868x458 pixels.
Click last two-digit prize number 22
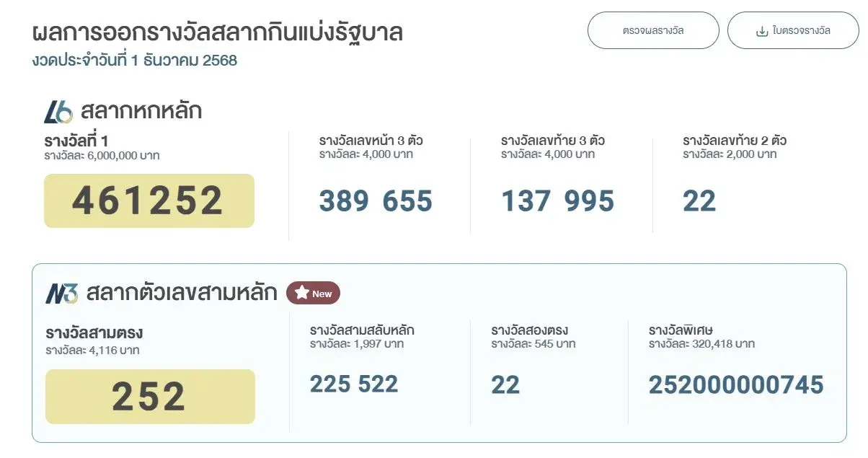click(x=699, y=202)
